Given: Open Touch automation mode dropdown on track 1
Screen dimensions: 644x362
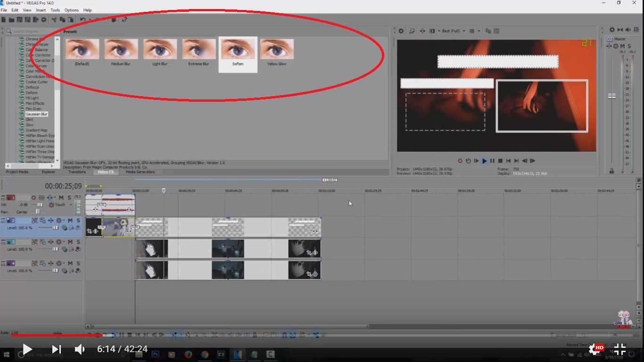Looking at the screenshot, I should click(x=71, y=205).
